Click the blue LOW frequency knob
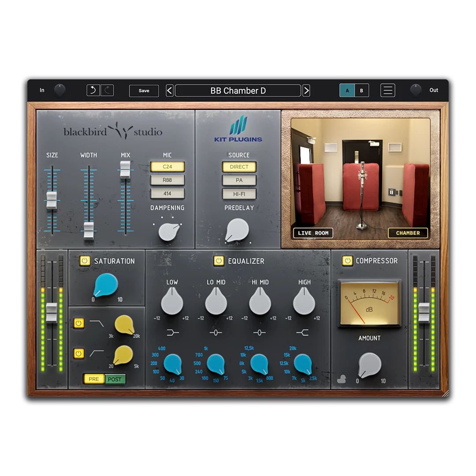Image resolution: width=476 pixels, height=476 pixels. tap(173, 364)
